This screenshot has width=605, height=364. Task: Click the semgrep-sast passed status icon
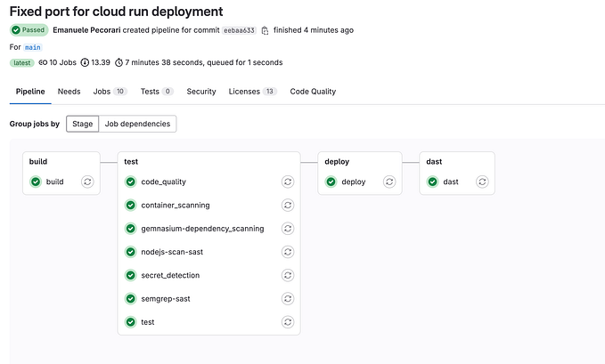pos(131,299)
